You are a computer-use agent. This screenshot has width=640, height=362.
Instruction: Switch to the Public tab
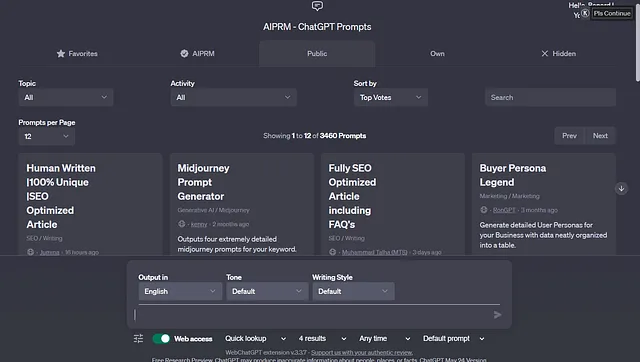pos(317,53)
